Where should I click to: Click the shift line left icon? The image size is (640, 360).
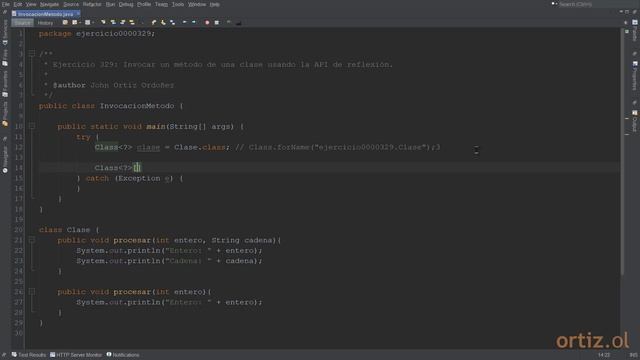tap(184, 22)
